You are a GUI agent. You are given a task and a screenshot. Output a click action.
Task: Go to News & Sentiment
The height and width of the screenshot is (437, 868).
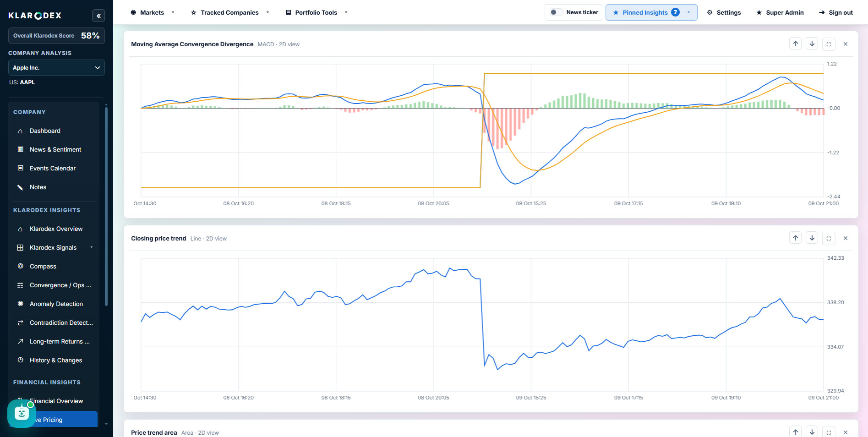click(x=54, y=150)
